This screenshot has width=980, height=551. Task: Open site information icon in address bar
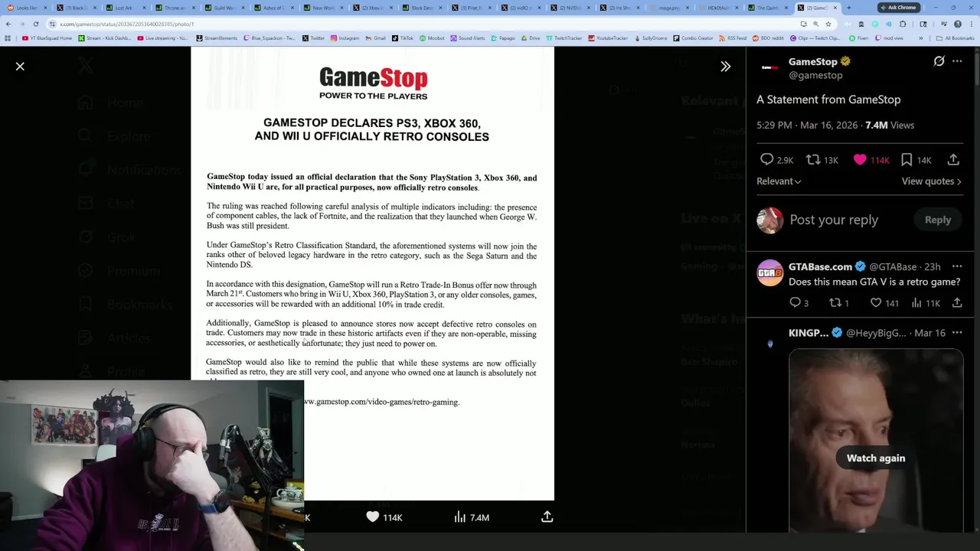tap(53, 24)
